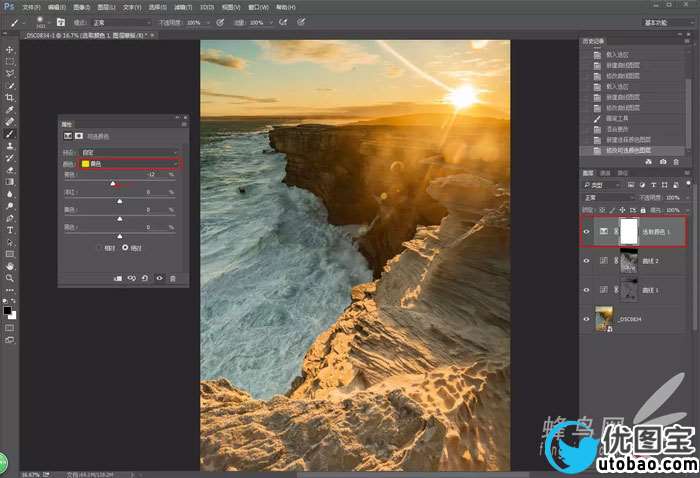Click the 青色 cyan slider handle
The width and height of the screenshot is (700, 478).
tap(113, 183)
